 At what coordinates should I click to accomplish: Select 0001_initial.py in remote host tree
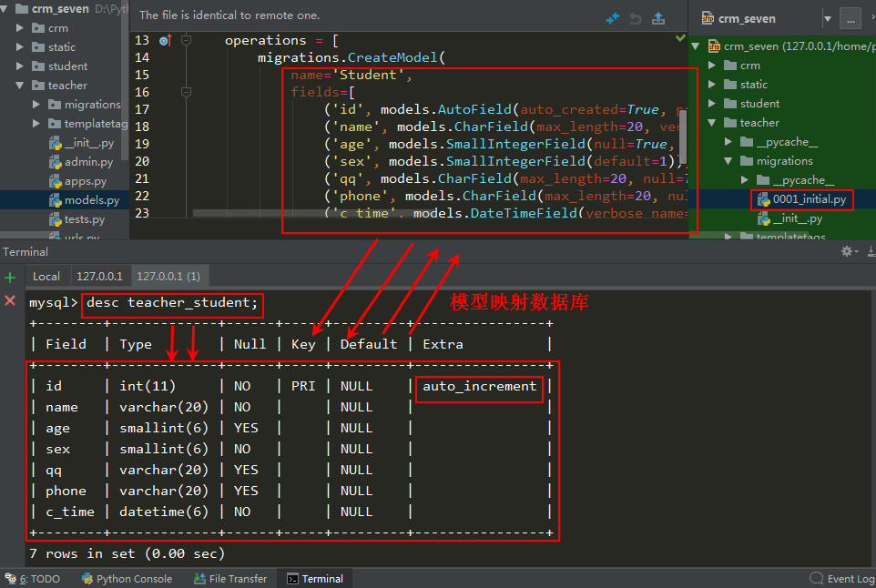[x=801, y=199]
